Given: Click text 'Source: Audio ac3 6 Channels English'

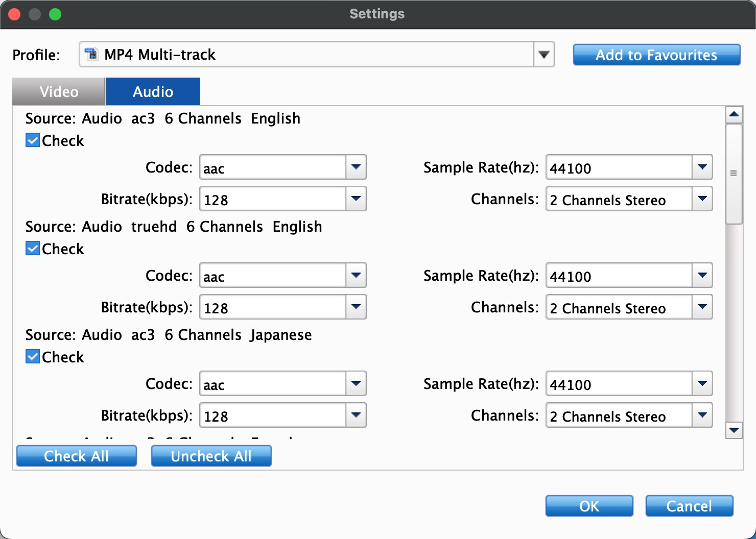Looking at the screenshot, I should point(163,118).
